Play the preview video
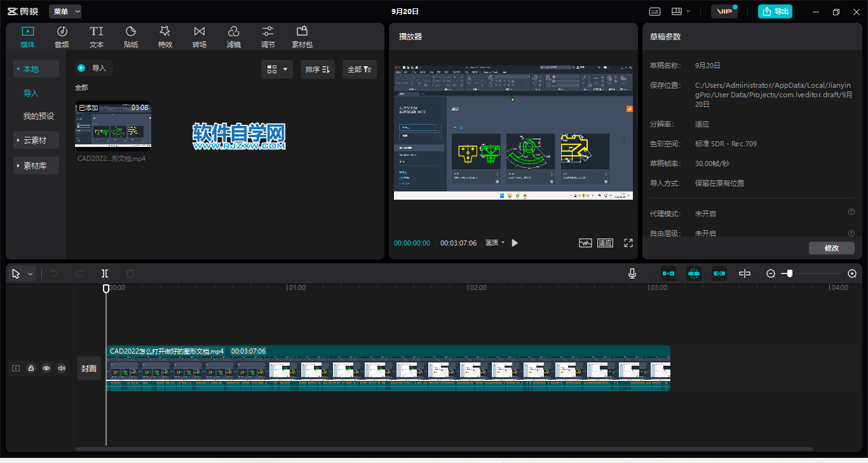This screenshot has width=868, height=463. pos(515,243)
